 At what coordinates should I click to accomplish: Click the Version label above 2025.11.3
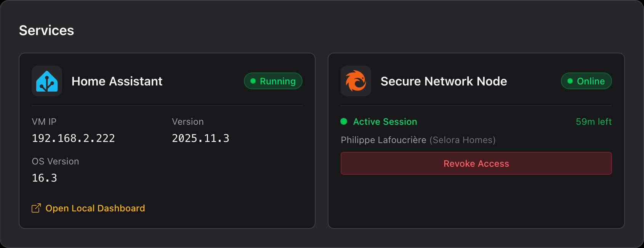pyautogui.click(x=188, y=122)
